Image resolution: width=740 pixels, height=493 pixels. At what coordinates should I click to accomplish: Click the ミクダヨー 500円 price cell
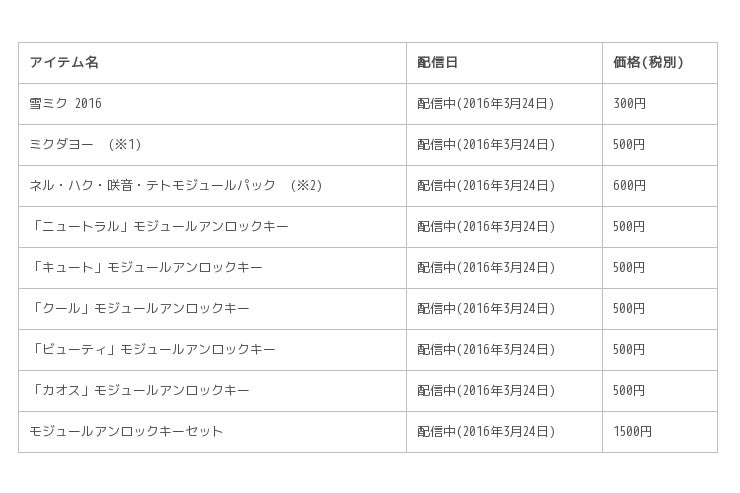(x=629, y=145)
